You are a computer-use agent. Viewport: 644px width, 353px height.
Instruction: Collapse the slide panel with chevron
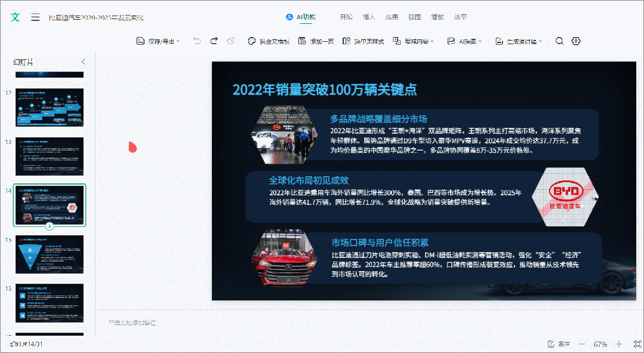[84, 62]
